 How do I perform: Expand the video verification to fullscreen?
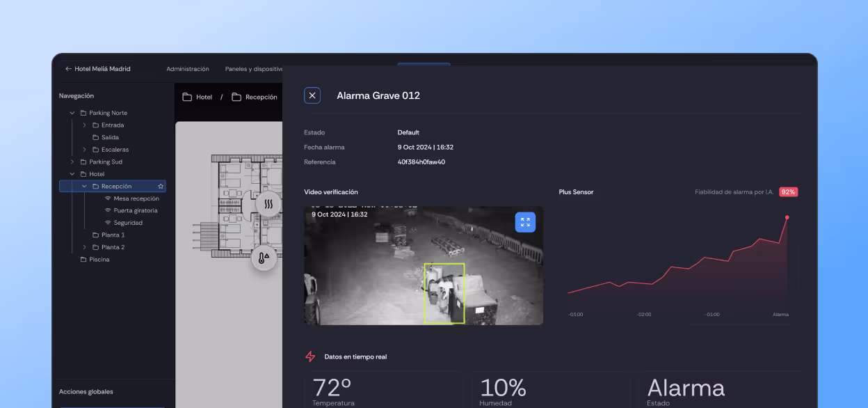[525, 222]
